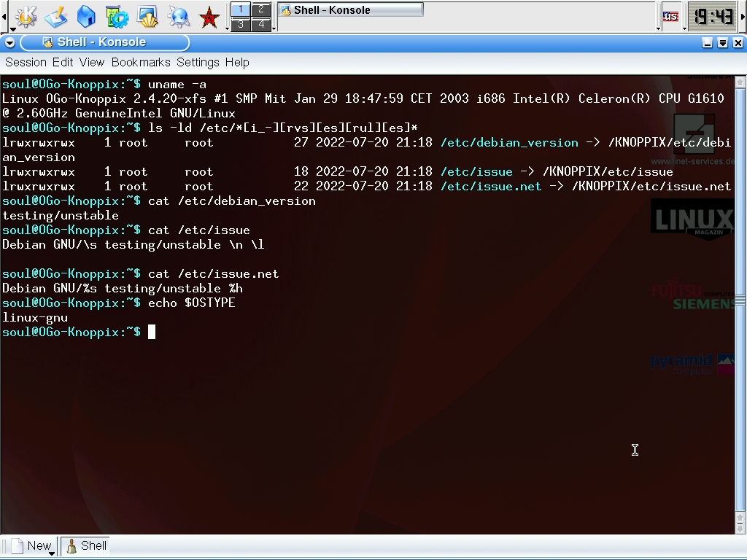Click the 'Debian GNU/%s testing/unstable %h' line
The width and height of the screenshot is (747, 560).
123,289
